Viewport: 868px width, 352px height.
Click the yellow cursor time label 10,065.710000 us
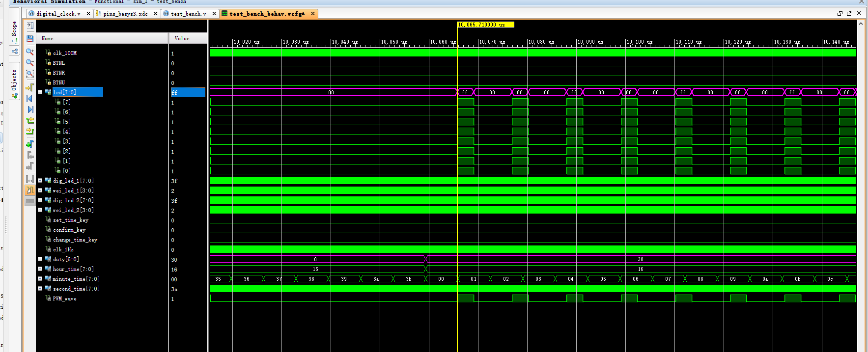click(485, 25)
